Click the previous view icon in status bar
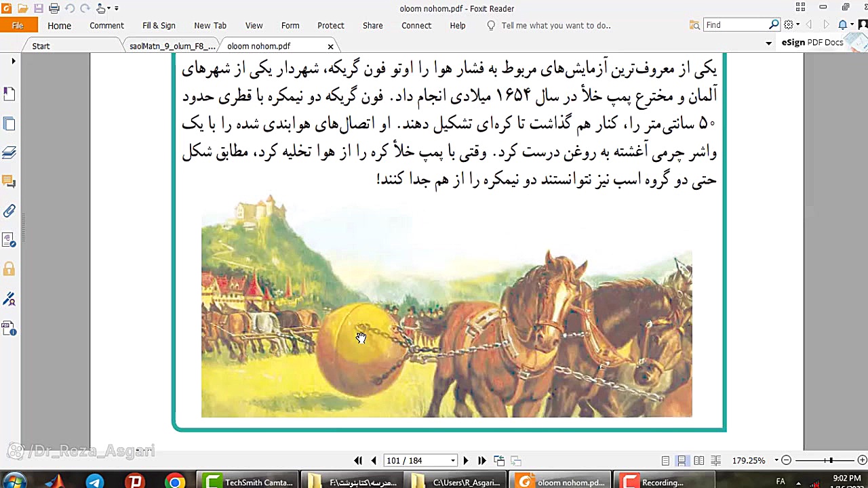Image resolution: width=868 pixels, height=488 pixels. [x=499, y=460]
